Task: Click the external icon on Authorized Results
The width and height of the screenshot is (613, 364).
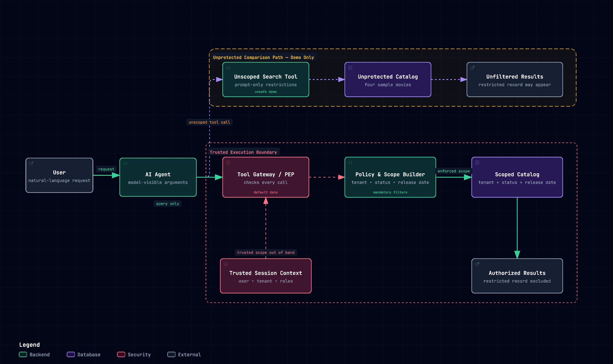Action: tap(477, 264)
